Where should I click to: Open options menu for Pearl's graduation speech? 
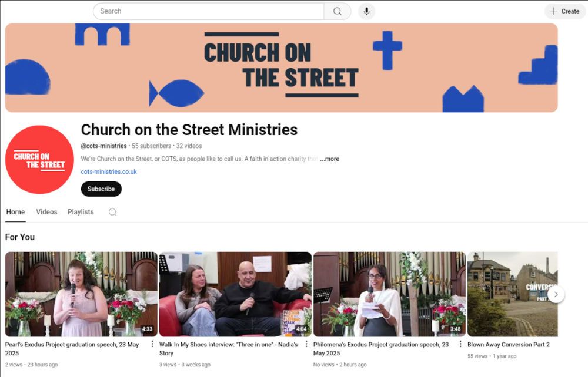(x=152, y=344)
